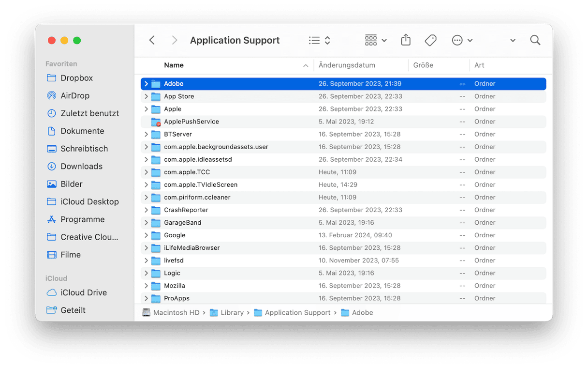Go back using the back arrow
This screenshot has height=368, width=588.
(x=152, y=40)
